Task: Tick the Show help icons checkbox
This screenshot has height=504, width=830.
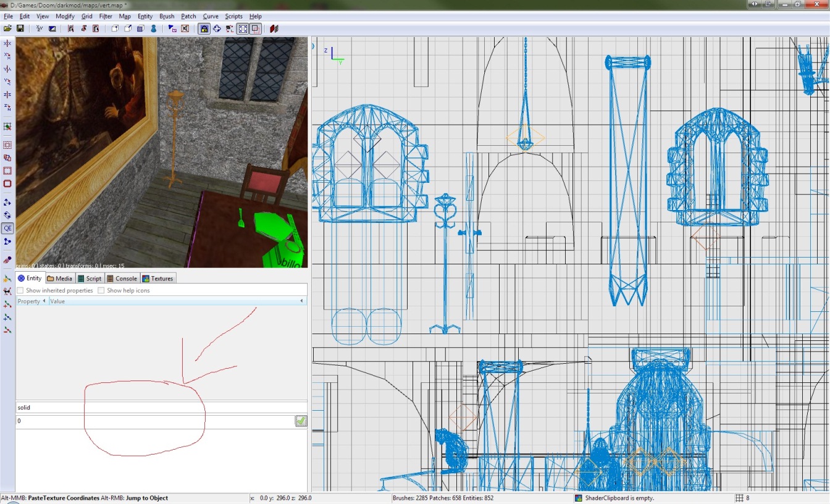Action: coord(101,290)
